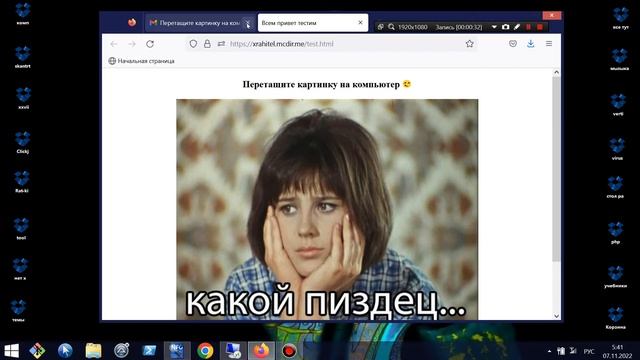Click the recorder zoom magnifier icon
Viewport: 640px width, 360px height.
(391, 27)
